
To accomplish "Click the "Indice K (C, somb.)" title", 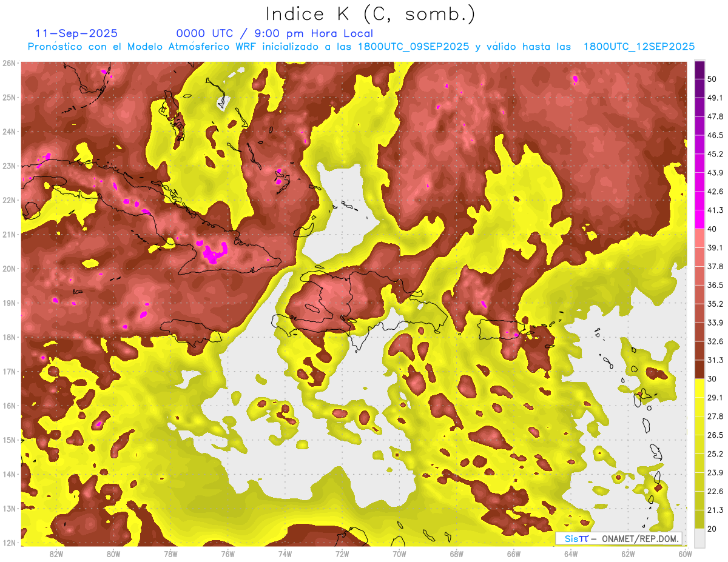I will click(371, 14).
